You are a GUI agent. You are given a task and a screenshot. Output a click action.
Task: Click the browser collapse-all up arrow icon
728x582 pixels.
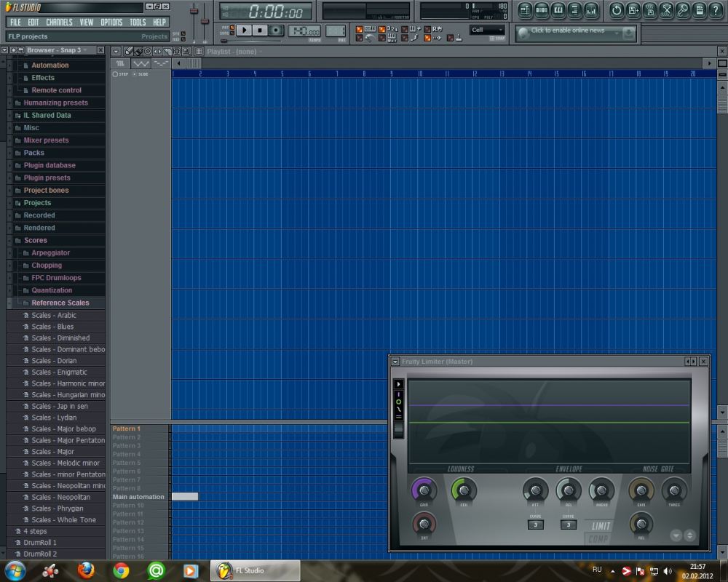[x=13, y=50]
